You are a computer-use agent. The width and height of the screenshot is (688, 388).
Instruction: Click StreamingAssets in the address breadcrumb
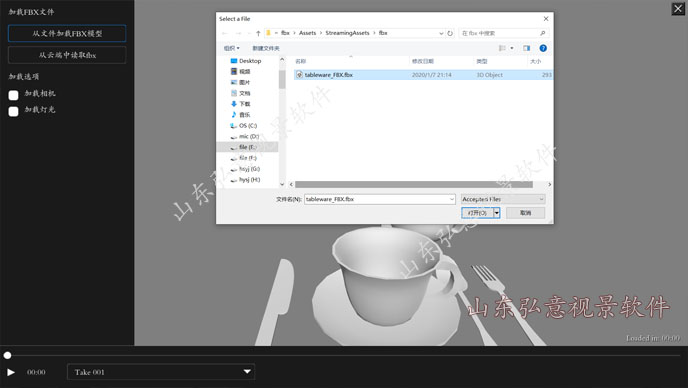(x=347, y=33)
